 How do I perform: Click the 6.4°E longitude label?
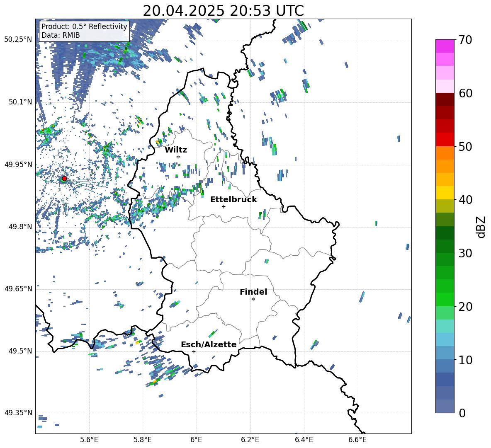point(304,440)
